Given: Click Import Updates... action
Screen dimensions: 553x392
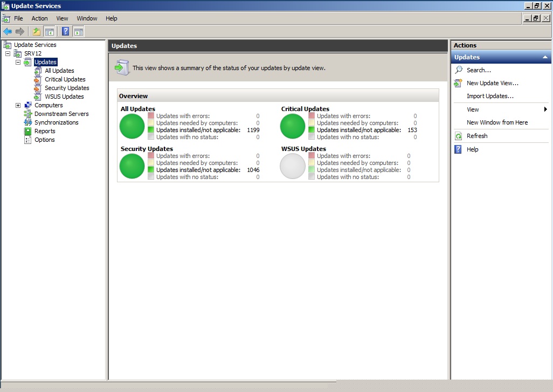Looking at the screenshot, I should pos(490,97).
